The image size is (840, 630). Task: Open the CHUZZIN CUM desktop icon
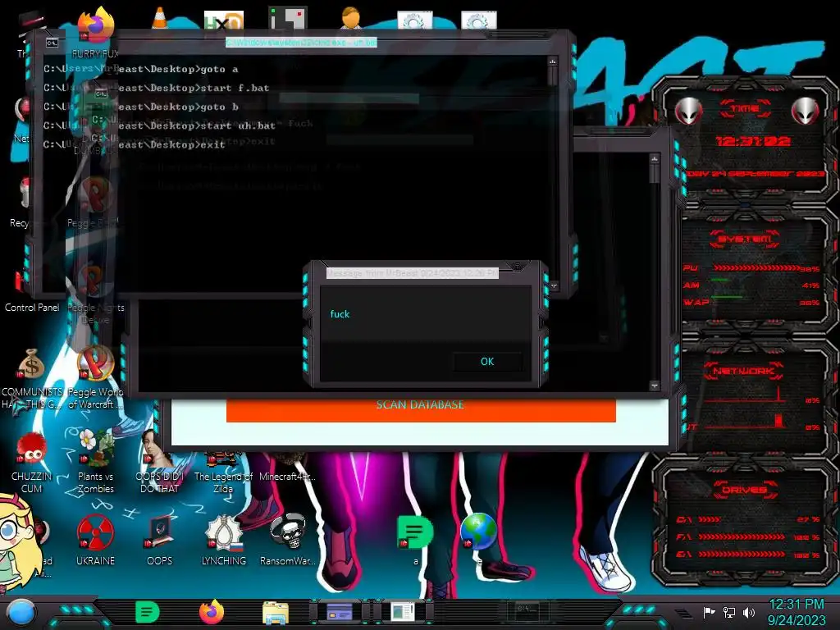click(x=32, y=464)
